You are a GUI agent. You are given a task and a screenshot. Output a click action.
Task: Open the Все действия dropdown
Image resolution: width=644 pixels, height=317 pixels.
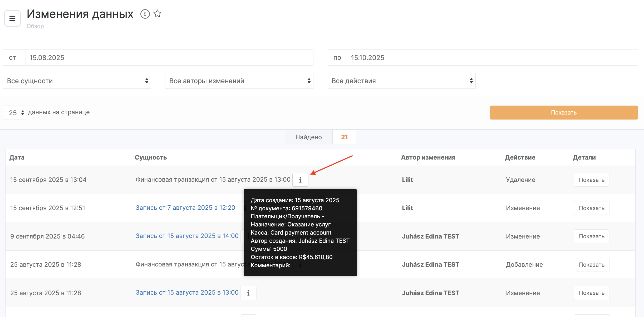(x=401, y=81)
